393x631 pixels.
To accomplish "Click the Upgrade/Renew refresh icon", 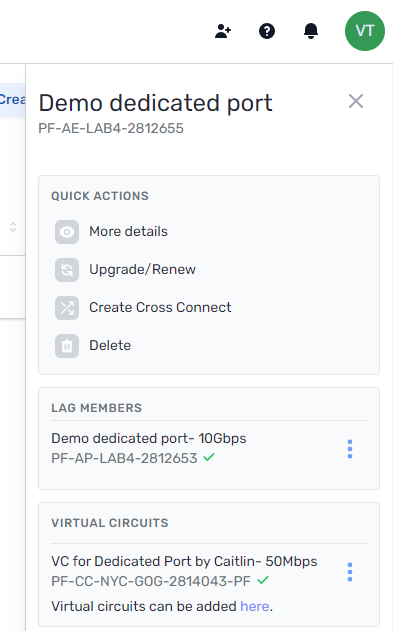I will click(x=67, y=270).
